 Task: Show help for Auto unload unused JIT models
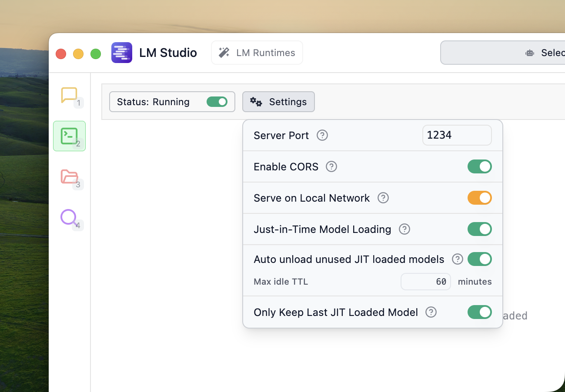click(x=458, y=259)
